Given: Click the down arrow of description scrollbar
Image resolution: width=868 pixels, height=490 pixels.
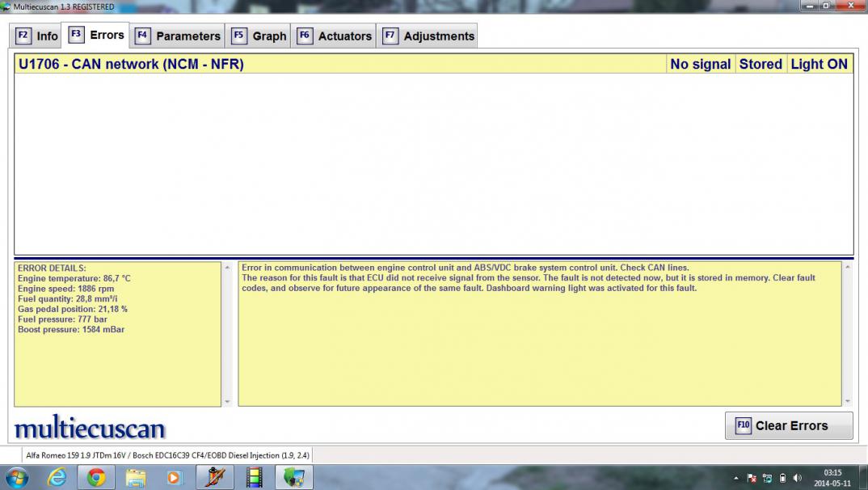Looking at the screenshot, I should [x=848, y=401].
